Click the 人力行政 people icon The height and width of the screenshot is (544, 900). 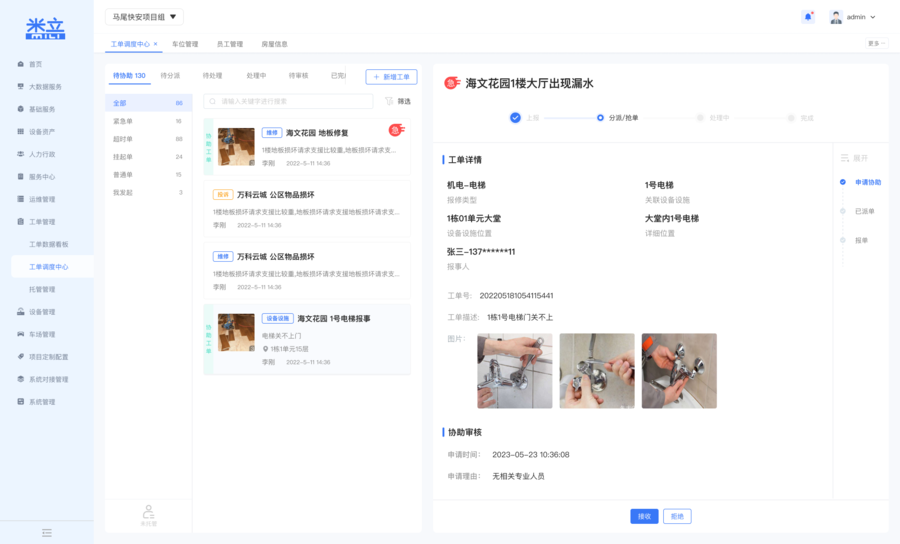tap(21, 154)
